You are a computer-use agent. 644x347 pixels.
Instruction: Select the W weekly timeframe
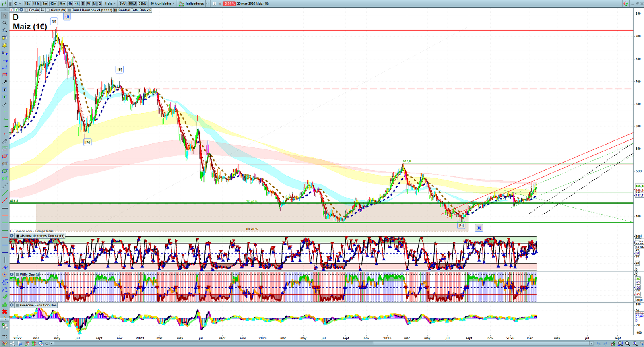[x=89, y=4]
